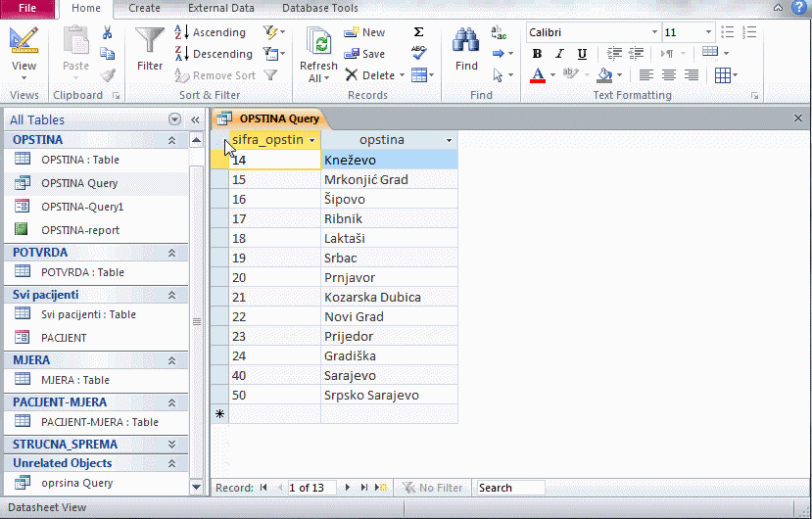
Task: Click the red Font Color button
Action: [538, 75]
